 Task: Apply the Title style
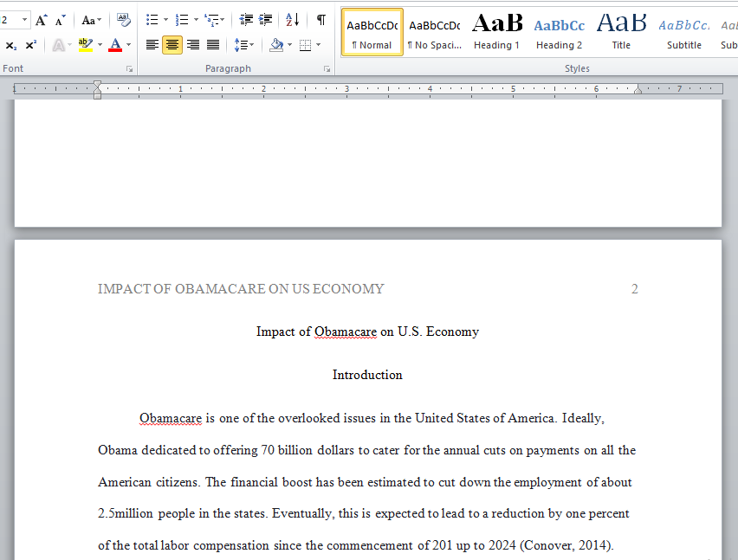621,32
